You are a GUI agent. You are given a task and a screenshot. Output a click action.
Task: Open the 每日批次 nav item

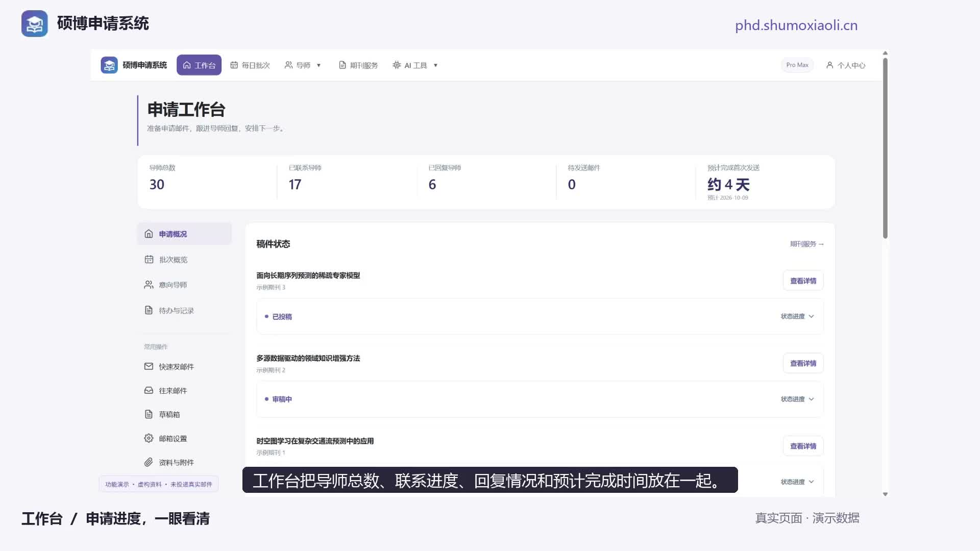point(250,65)
